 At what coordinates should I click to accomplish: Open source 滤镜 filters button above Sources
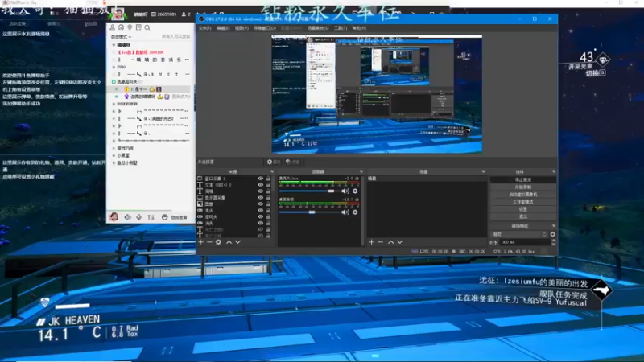click(292, 162)
